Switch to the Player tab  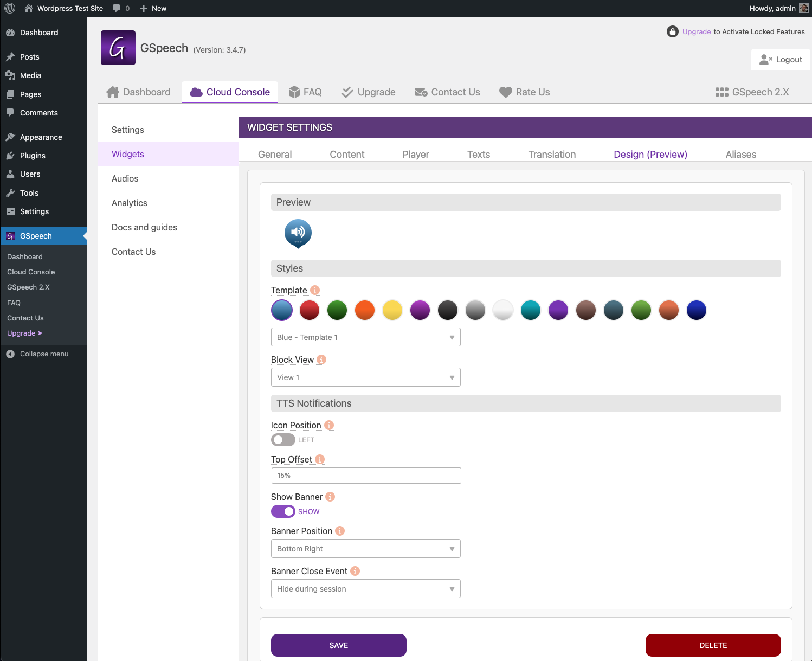tap(416, 155)
